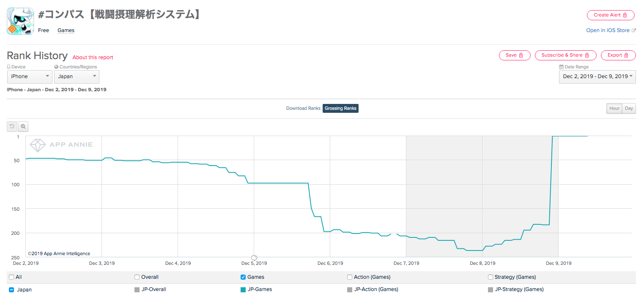Click the 'Free' price label
Viewport: 644px width, 305px height.
click(x=44, y=30)
